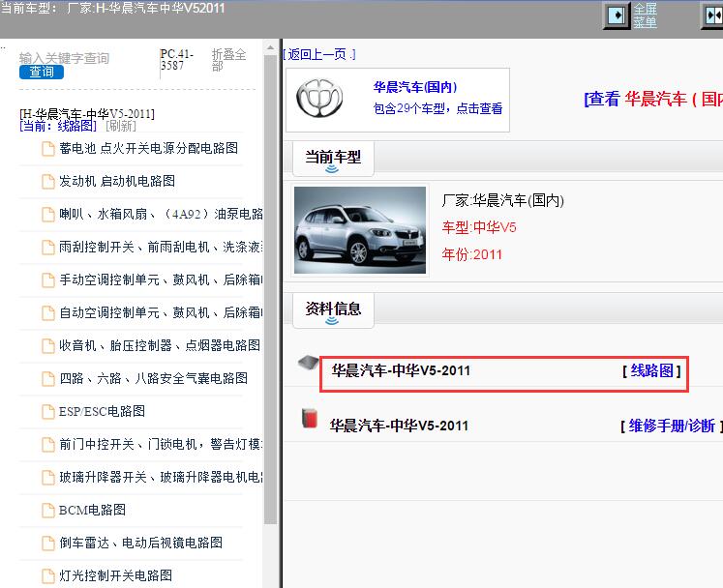Select the 当前车型 tab
The width and height of the screenshot is (723, 588).
333,159
